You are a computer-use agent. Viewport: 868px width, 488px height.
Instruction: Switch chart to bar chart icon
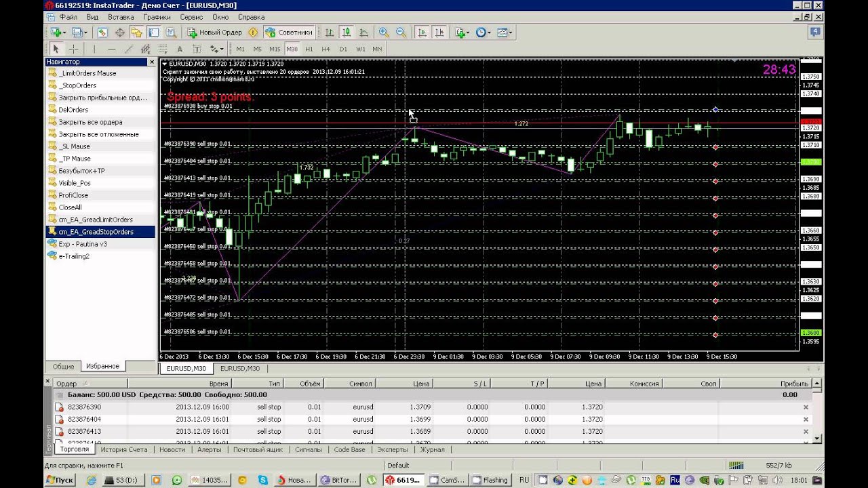tap(330, 32)
